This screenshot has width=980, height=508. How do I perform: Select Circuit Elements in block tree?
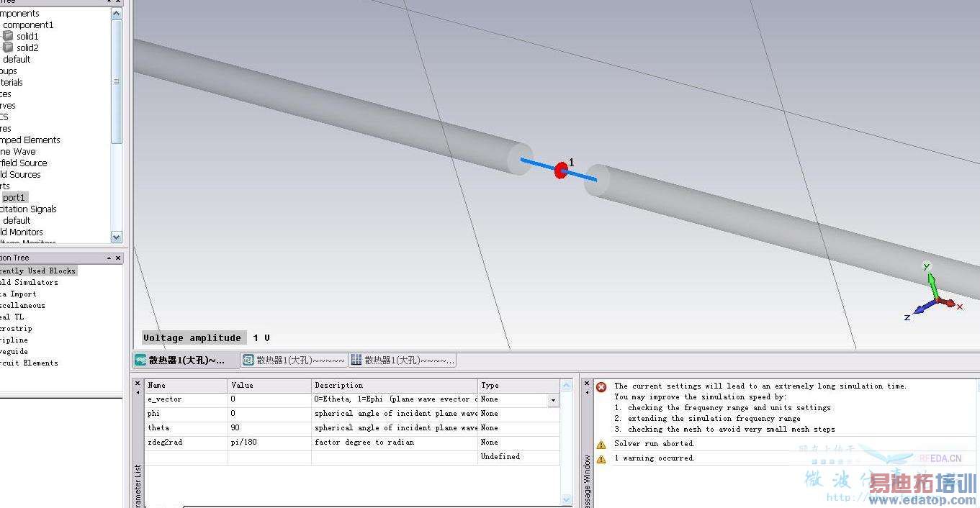click(29, 363)
